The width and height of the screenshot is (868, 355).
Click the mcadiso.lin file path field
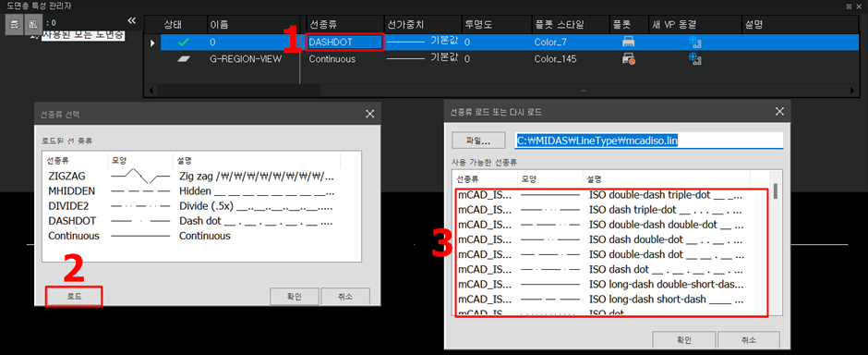pyautogui.click(x=649, y=141)
